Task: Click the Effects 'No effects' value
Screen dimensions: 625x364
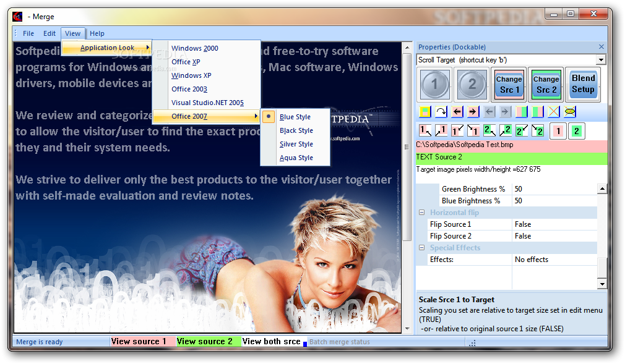Action: tap(554, 260)
